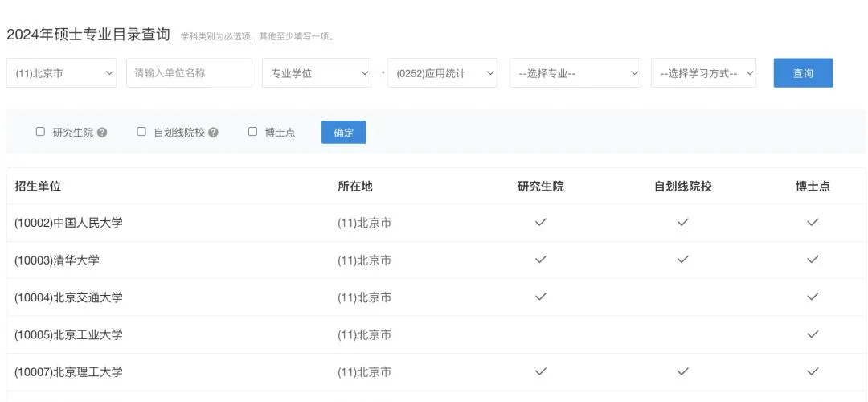The width and height of the screenshot is (868, 402).
Task: Click 研究生院 checkmark for 北京理工大学
Action: (x=540, y=371)
